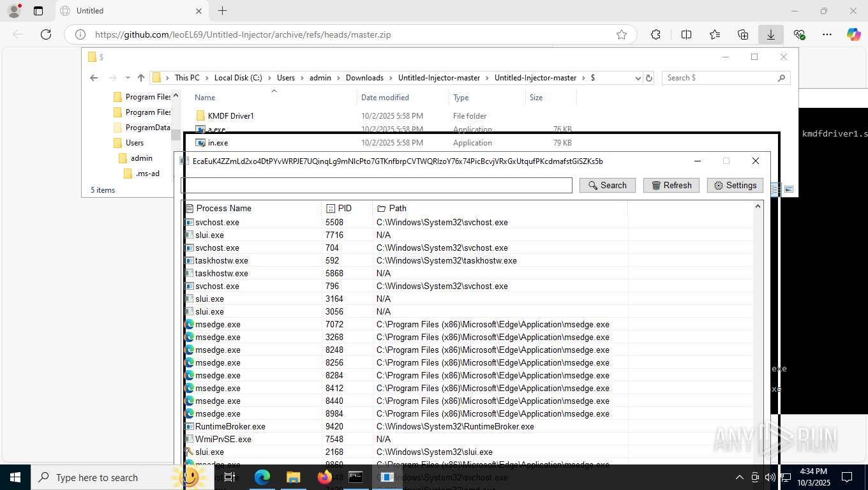Image resolution: width=868 pixels, height=490 pixels.
Task: Open Edge tab actions menu icon
Action: point(38,11)
